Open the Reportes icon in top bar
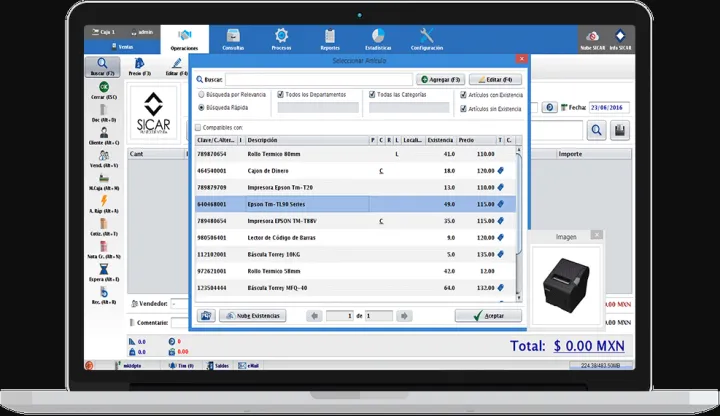Image resolution: width=720 pixels, height=416 pixels. point(330,36)
